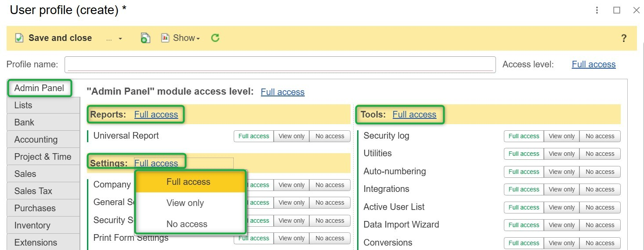Open the Help question mark icon
The height and width of the screenshot is (250, 644).
point(623,38)
